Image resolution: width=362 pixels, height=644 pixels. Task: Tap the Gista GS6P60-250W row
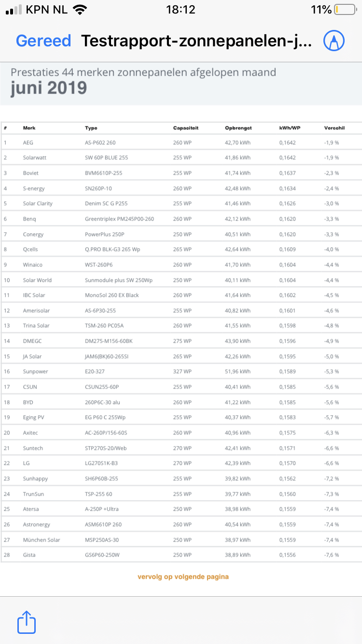[x=181, y=555]
